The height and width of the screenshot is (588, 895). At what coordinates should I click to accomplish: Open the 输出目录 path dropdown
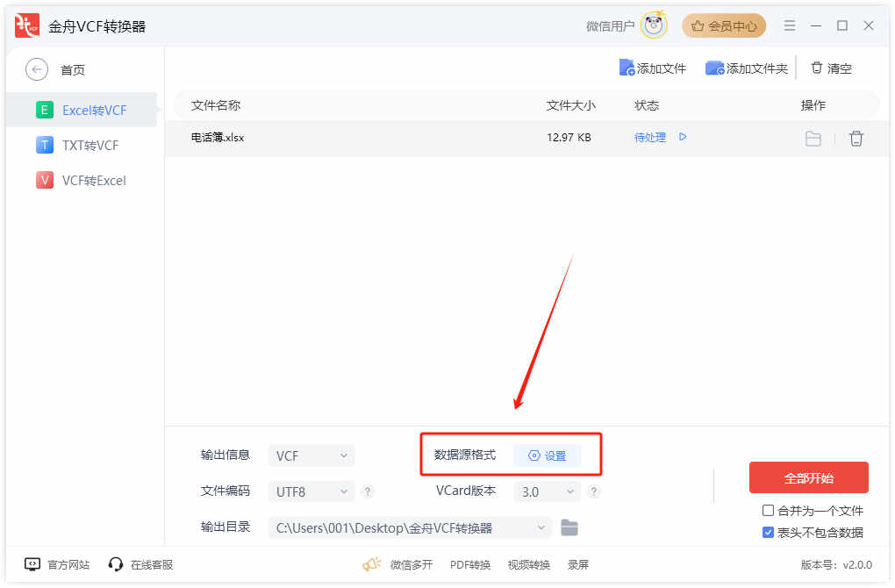409,528
